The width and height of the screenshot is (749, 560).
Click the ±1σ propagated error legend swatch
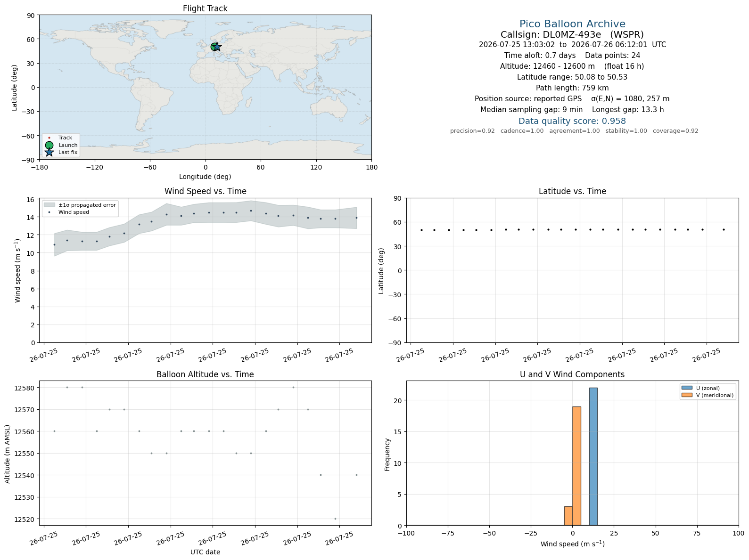pos(49,205)
